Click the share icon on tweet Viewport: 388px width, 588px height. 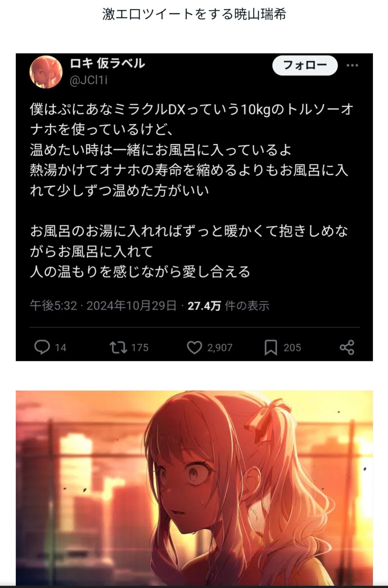[x=347, y=347]
